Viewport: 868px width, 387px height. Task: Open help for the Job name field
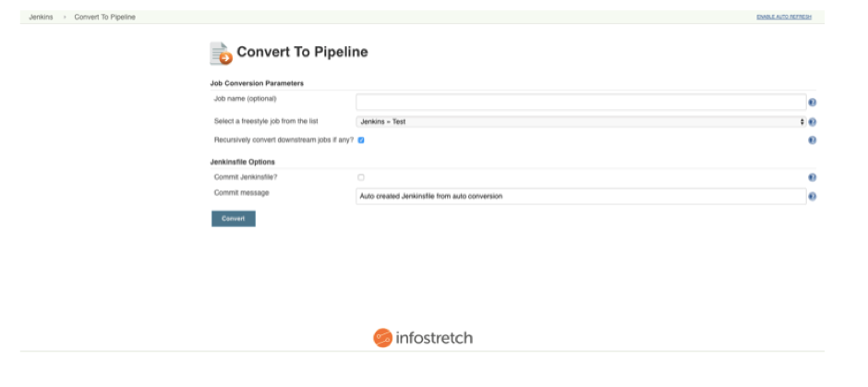(x=812, y=103)
